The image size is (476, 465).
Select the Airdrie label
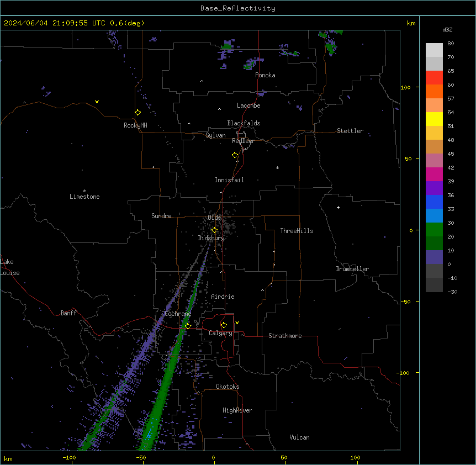click(x=223, y=297)
